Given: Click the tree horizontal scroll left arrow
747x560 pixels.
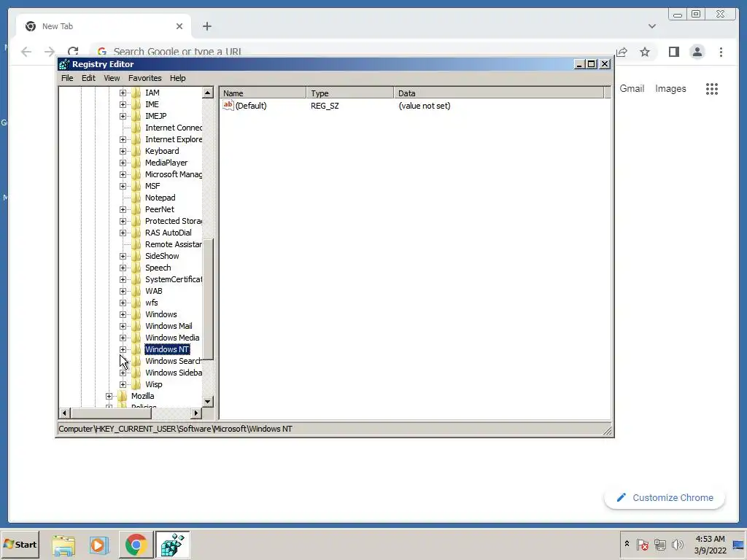Looking at the screenshot, I should [64, 413].
